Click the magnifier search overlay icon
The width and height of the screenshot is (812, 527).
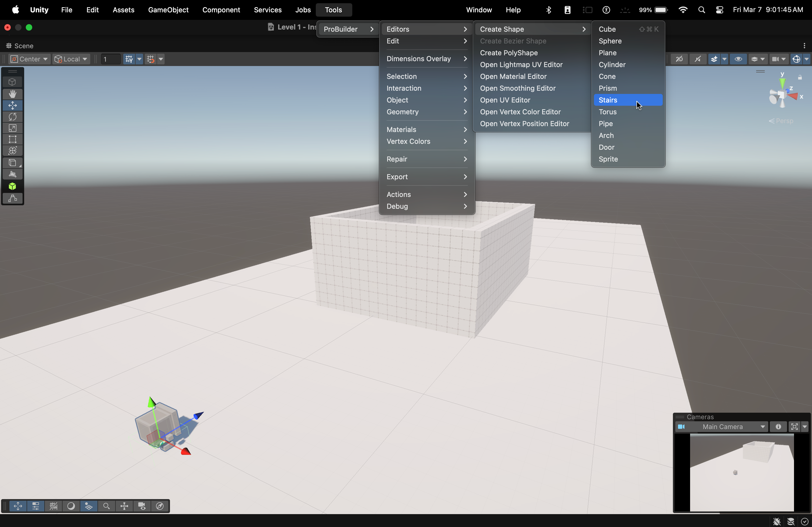coord(106,506)
